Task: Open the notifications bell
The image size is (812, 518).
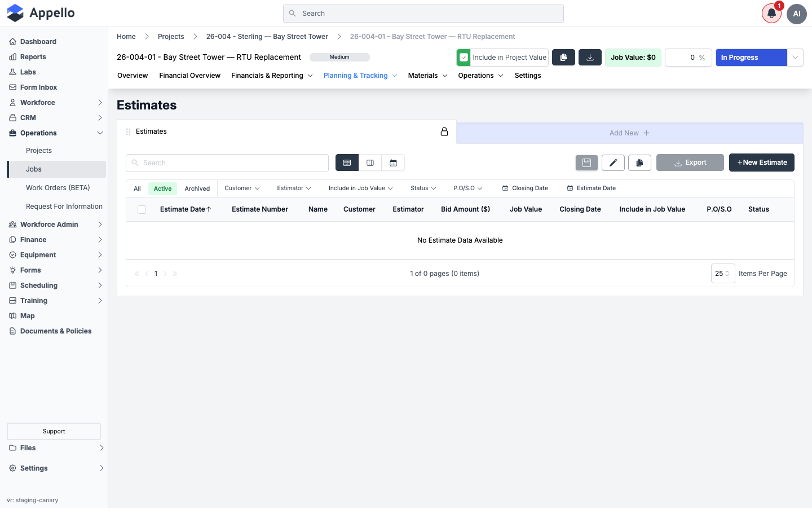Action: coord(771,14)
